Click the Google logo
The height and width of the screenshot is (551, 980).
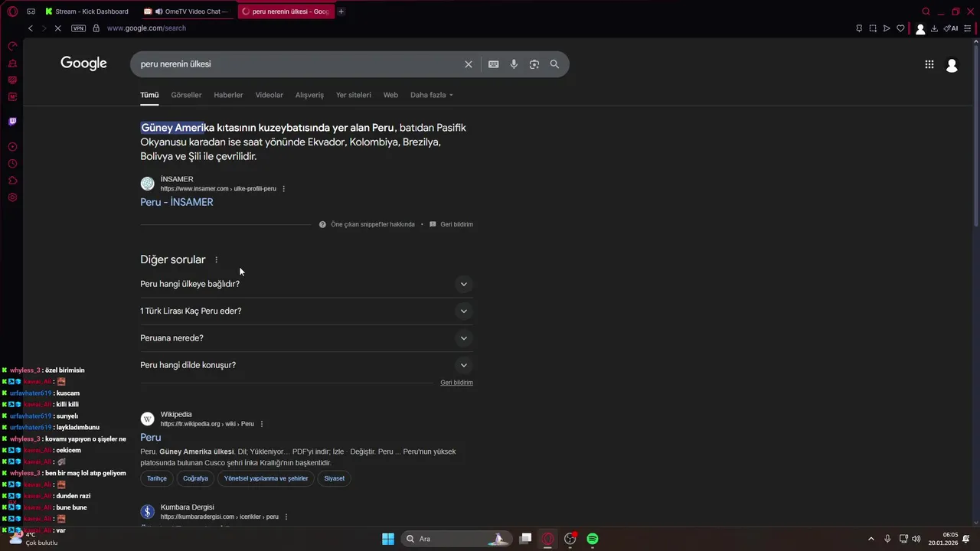pos(83,64)
